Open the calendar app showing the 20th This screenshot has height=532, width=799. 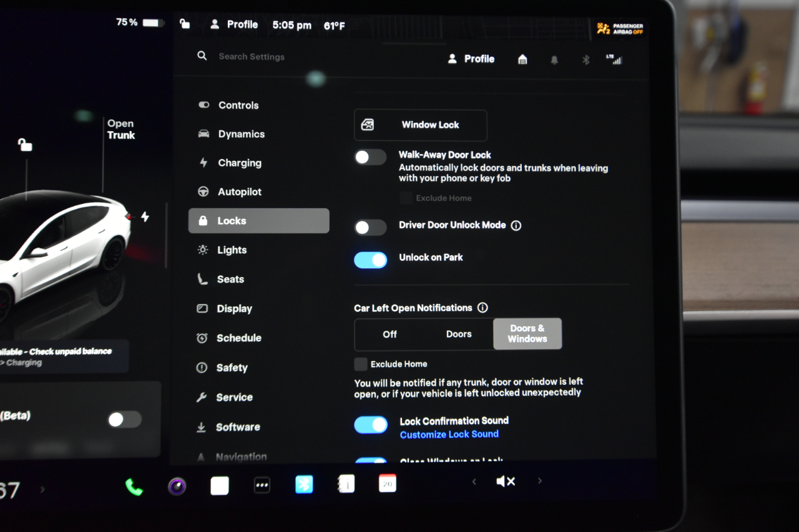tap(387, 483)
